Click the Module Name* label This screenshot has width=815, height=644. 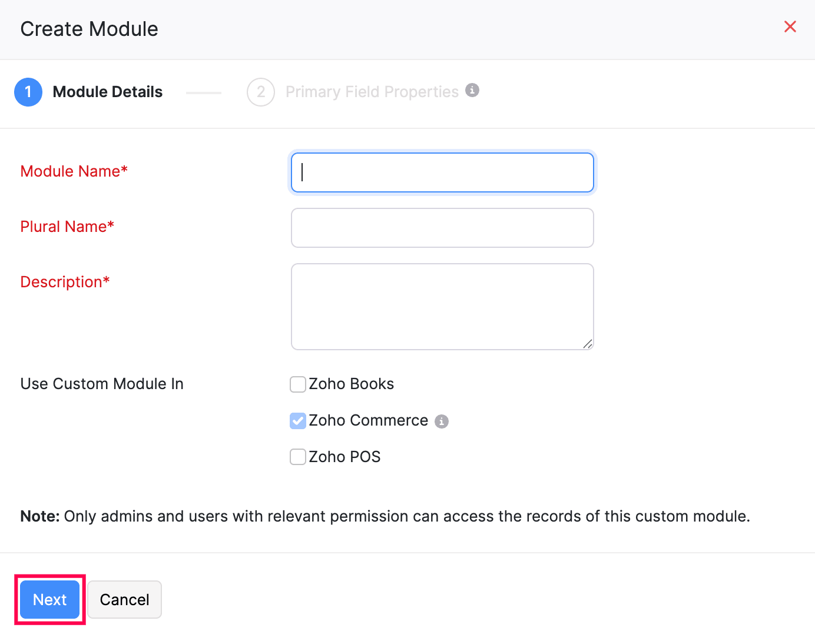point(74,171)
